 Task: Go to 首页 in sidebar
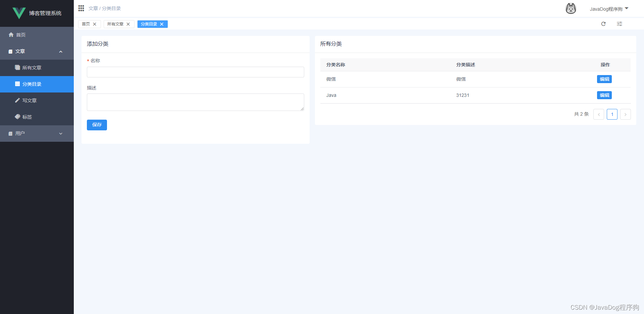point(37,35)
